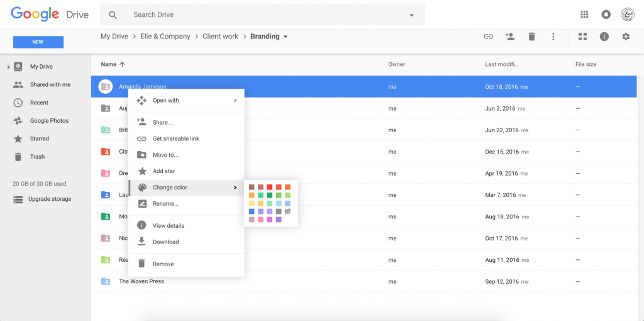The image size is (644, 321).
Task: Open the Branding folder dropdown arrow
Action: (286, 37)
